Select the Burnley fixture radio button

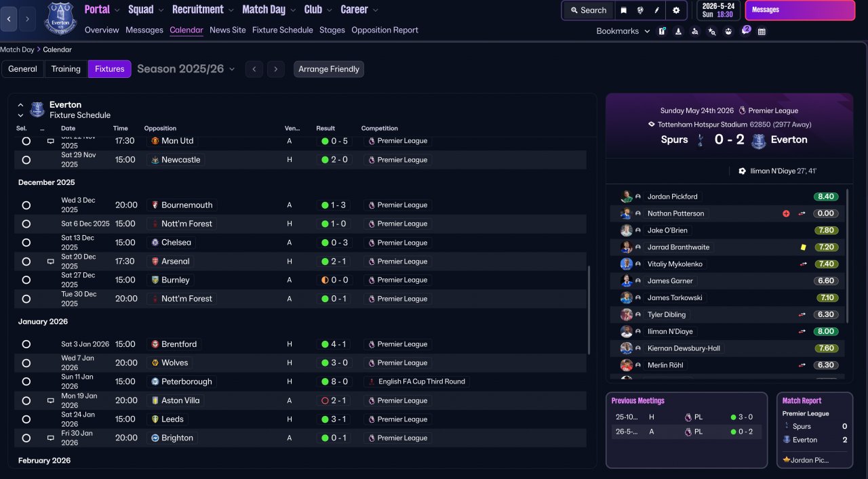tap(26, 280)
